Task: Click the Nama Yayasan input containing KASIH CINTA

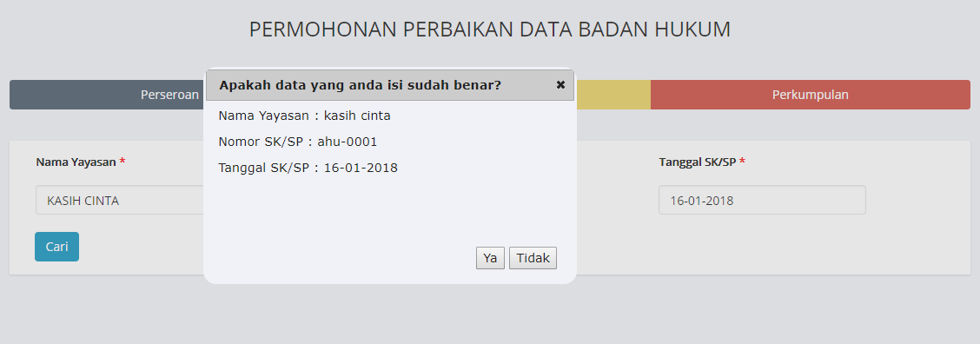Action: [120, 200]
